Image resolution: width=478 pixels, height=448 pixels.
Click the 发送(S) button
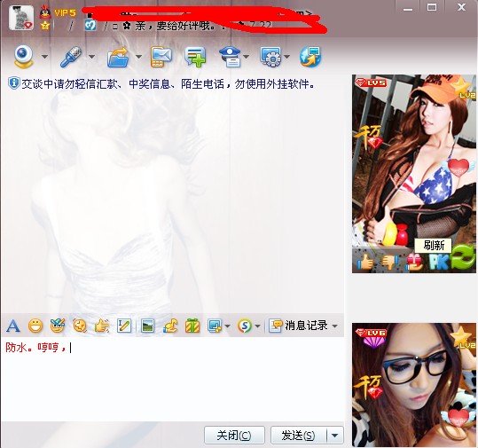[299, 435]
